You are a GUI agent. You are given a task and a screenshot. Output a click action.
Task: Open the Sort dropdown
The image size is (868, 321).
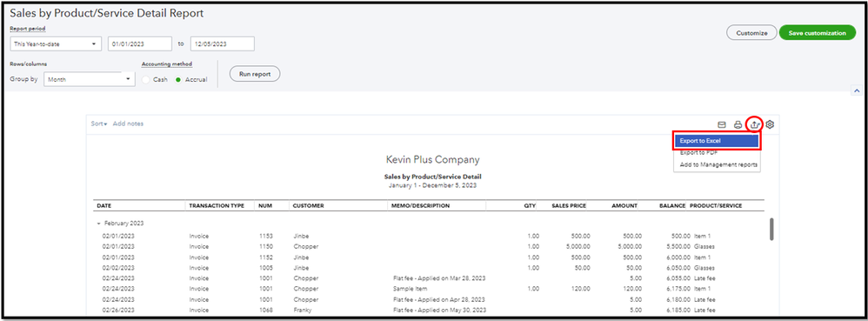[x=99, y=124]
